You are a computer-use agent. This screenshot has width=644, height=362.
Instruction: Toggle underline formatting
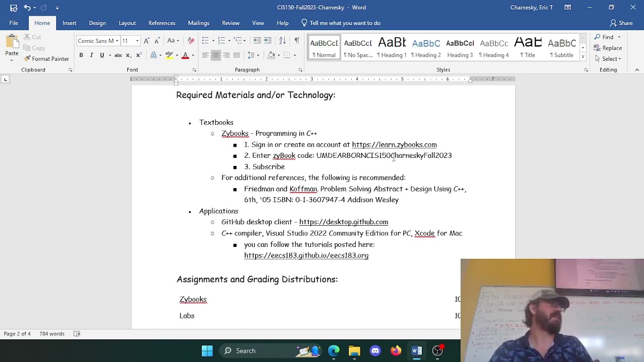click(102, 55)
